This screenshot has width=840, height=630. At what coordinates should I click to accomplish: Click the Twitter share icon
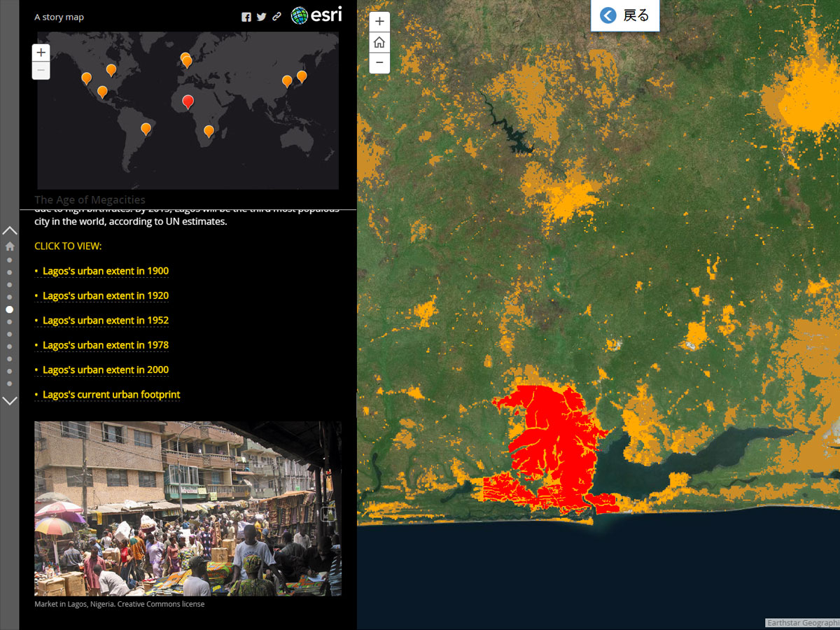click(261, 17)
